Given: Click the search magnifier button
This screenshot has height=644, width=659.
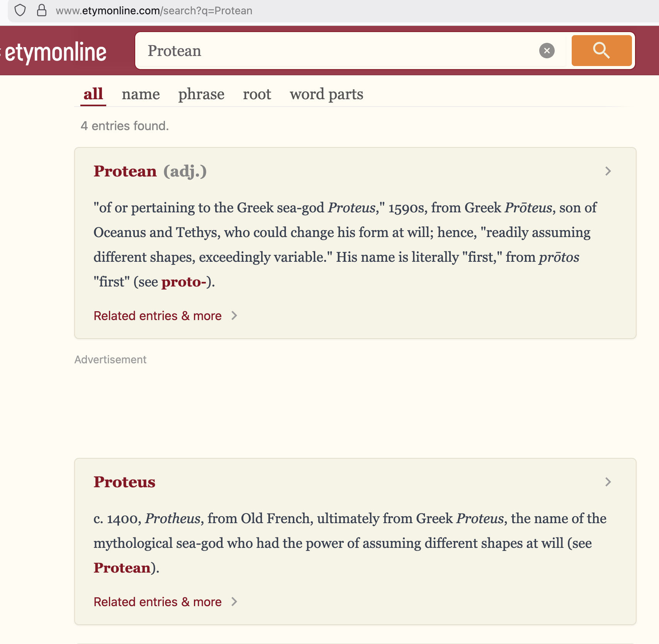Looking at the screenshot, I should pos(601,51).
